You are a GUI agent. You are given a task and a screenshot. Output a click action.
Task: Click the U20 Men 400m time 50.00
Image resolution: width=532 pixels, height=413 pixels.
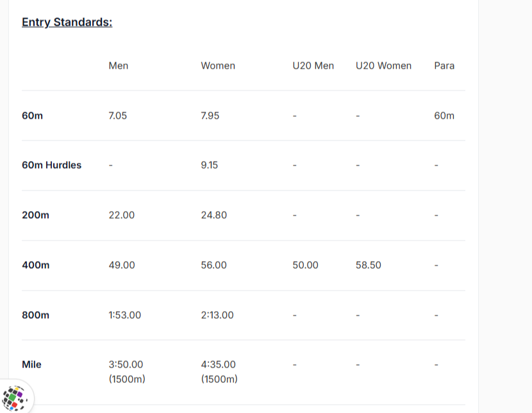[305, 265]
